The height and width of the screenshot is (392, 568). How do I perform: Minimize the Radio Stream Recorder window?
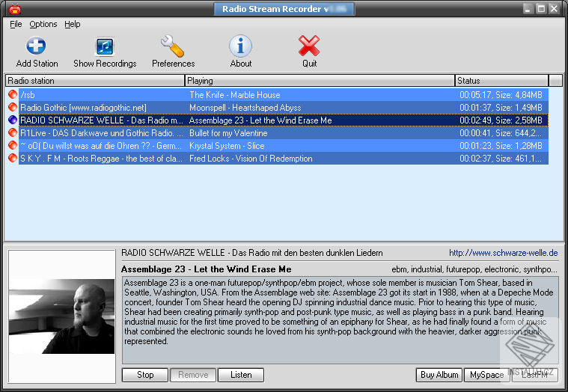528,9
